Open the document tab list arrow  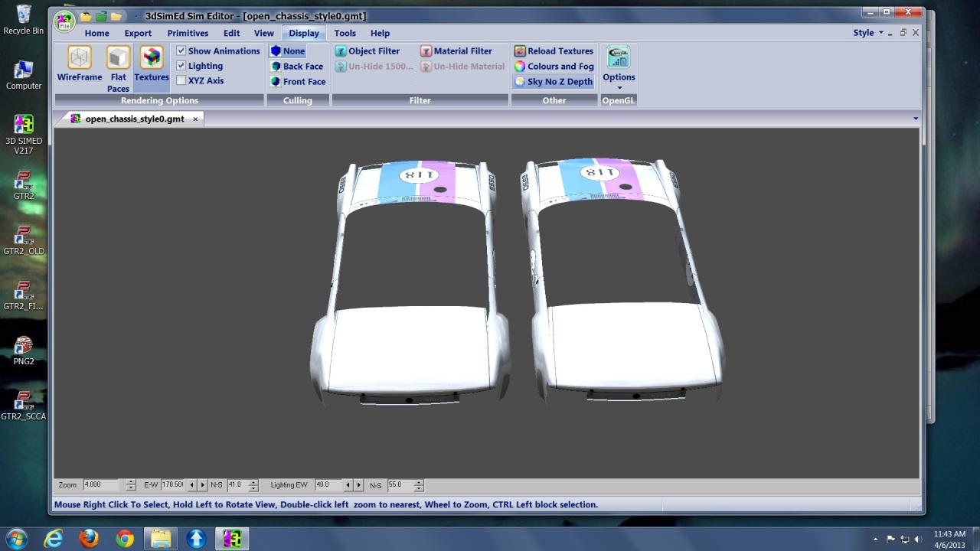click(916, 119)
